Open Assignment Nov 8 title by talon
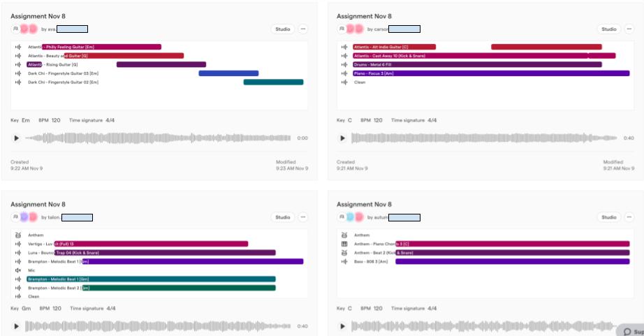 [38, 204]
